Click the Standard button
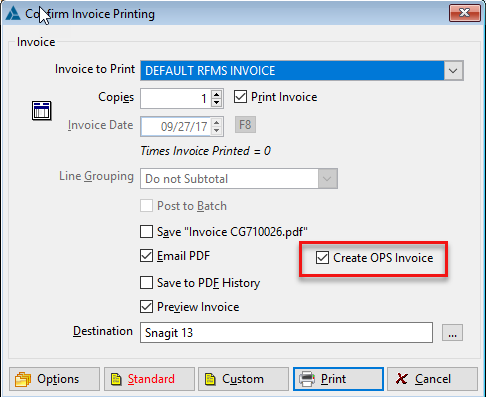 coord(149,379)
